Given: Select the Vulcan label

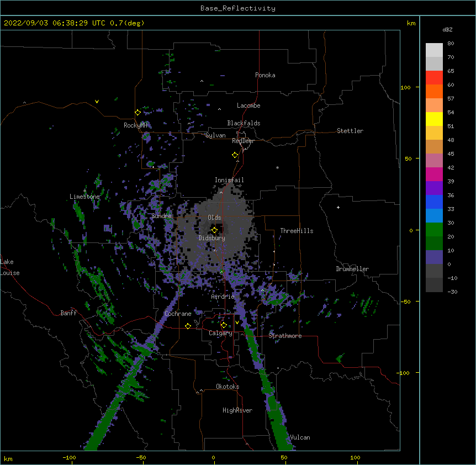Looking at the screenshot, I should (x=300, y=437).
